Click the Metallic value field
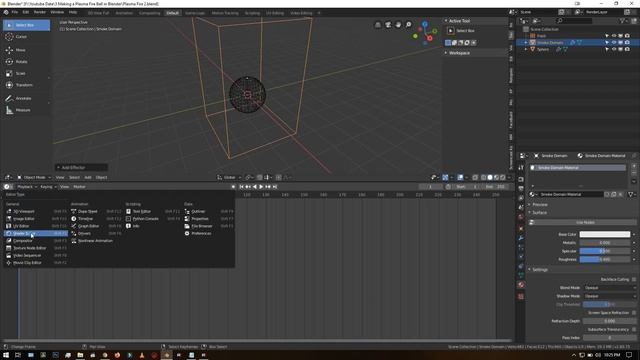 tap(605, 243)
